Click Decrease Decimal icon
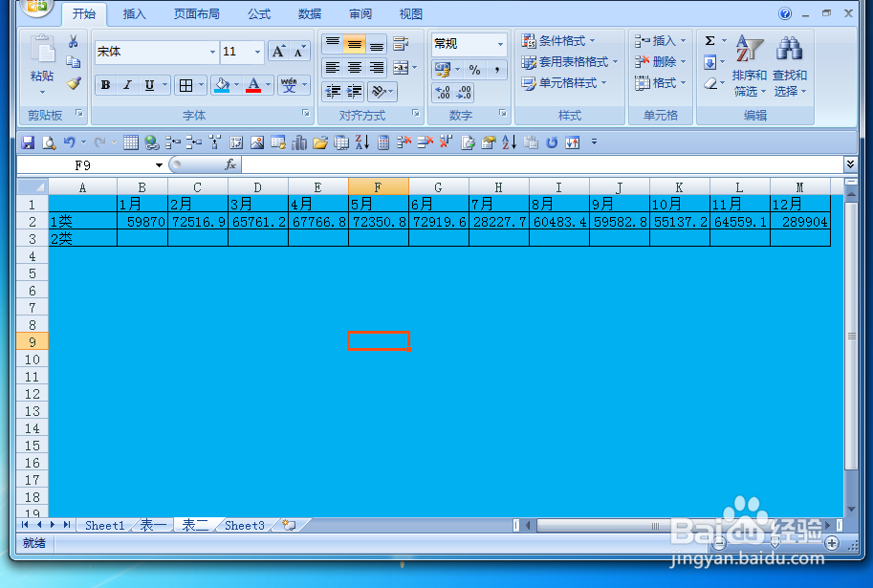 tap(464, 93)
